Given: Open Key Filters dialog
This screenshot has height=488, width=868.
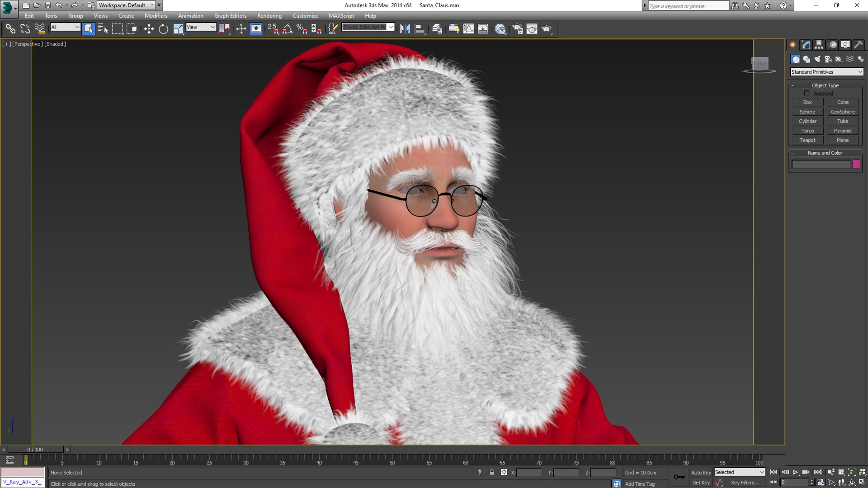Looking at the screenshot, I should (745, 483).
